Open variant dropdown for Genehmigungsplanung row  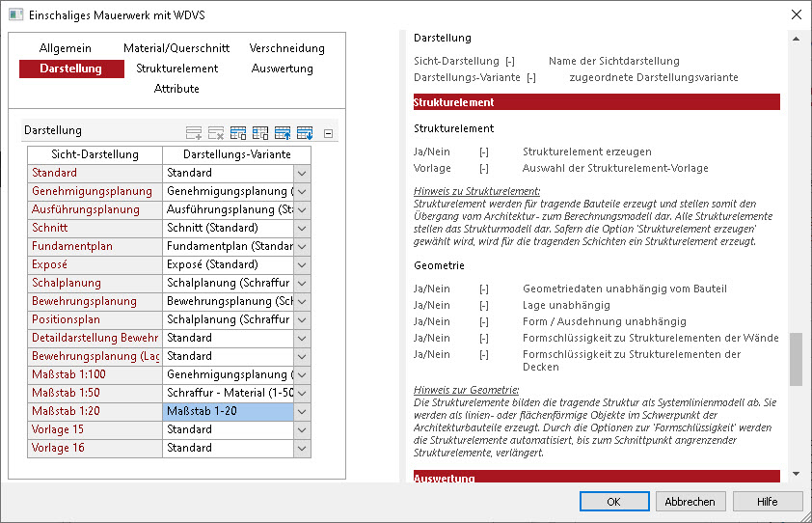[x=303, y=191]
